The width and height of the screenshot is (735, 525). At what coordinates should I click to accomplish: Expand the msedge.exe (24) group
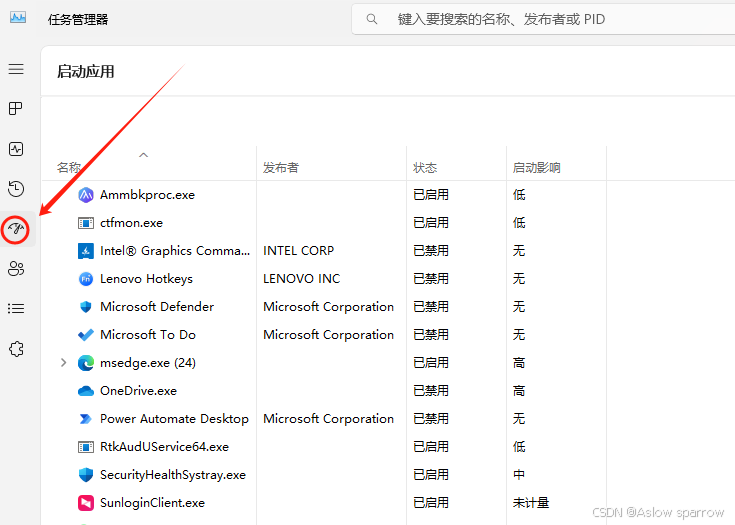[63, 363]
